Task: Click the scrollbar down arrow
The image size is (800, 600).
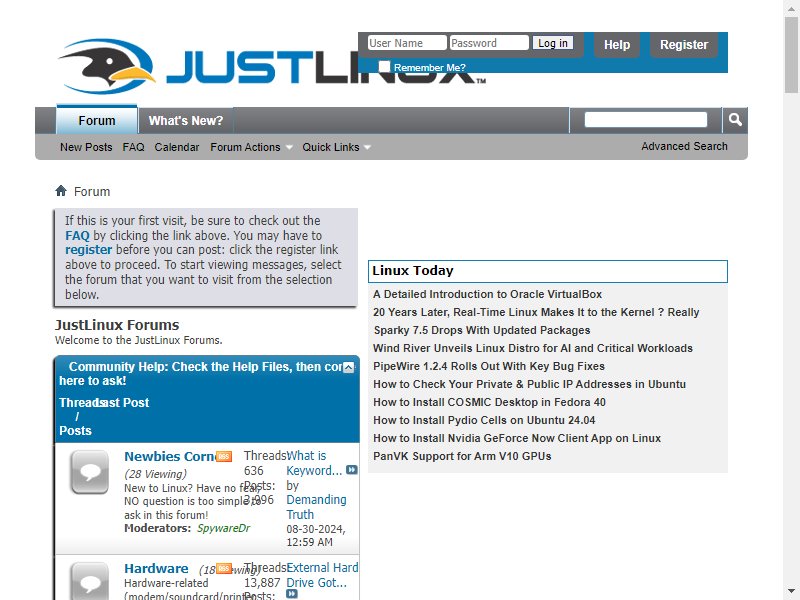Action: (x=791, y=592)
